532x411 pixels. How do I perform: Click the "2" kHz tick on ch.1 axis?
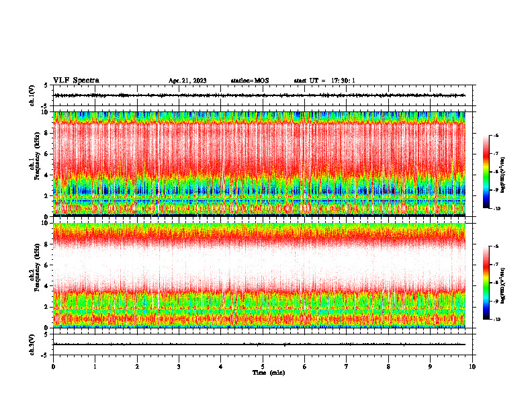[x=46, y=196]
